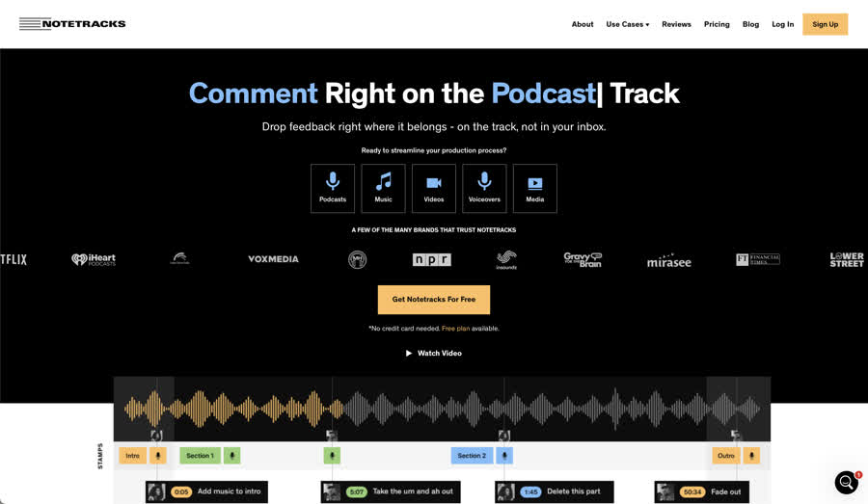Viewport: 868px width, 504px height.
Task: Choose the Voiceovers microphone tile
Action: [484, 188]
